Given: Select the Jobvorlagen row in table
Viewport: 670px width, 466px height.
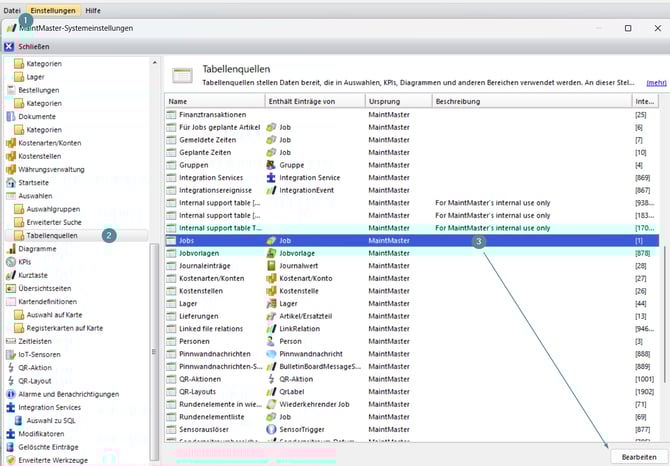Looking at the screenshot, I should [x=197, y=255].
